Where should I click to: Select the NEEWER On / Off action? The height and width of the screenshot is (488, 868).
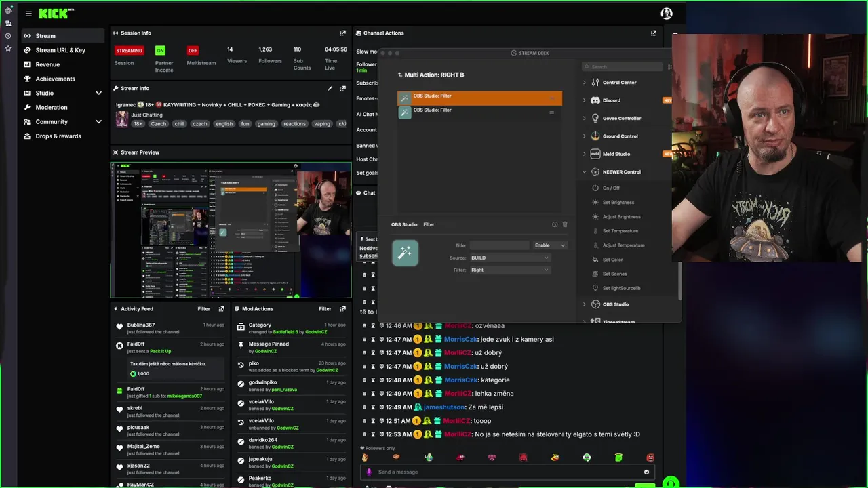coord(611,188)
